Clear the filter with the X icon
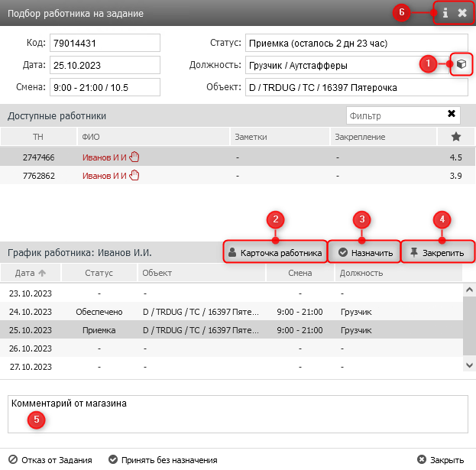The image size is (476, 470). tap(452, 115)
